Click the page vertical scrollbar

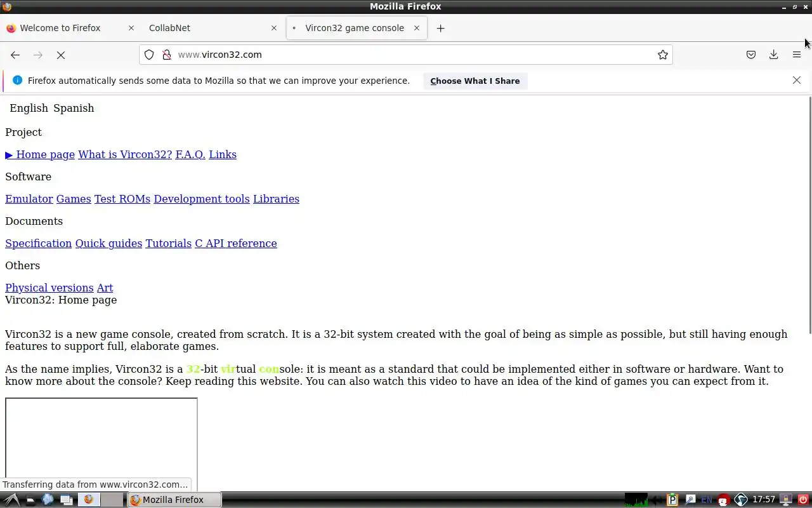pos(809,214)
